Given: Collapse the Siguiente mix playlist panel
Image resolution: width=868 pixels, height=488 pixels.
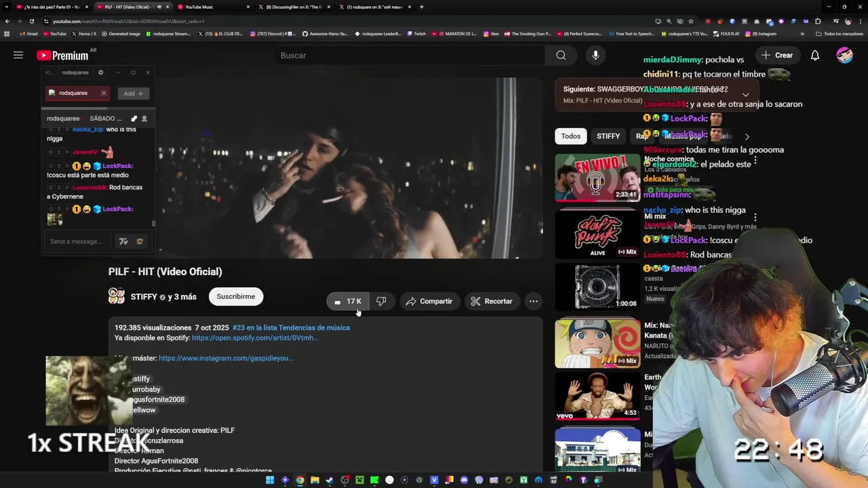Looking at the screenshot, I should click(x=745, y=95).
